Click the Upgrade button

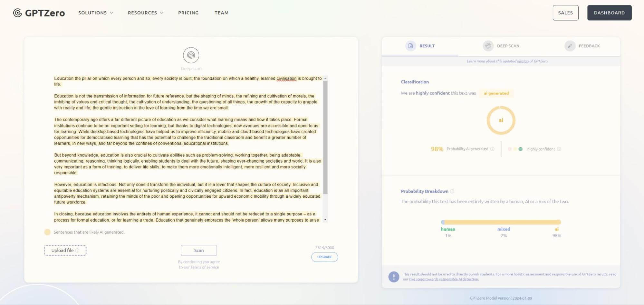324,257
